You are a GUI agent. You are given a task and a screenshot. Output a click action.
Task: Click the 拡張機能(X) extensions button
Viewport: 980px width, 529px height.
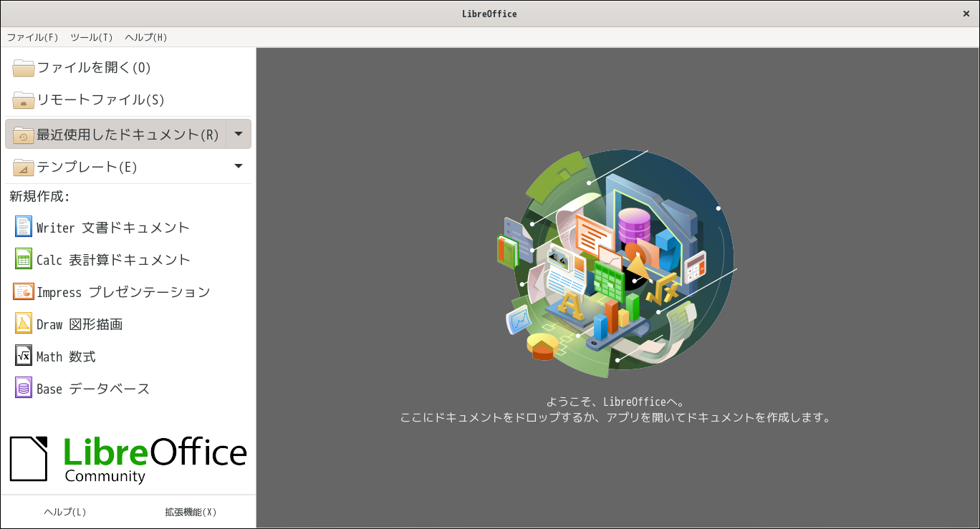[191, 512]
